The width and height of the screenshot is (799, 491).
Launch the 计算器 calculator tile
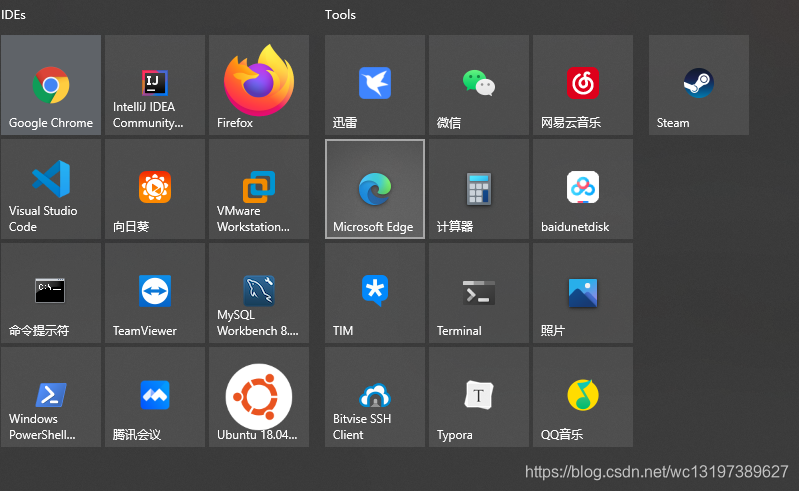pos(479,189)
